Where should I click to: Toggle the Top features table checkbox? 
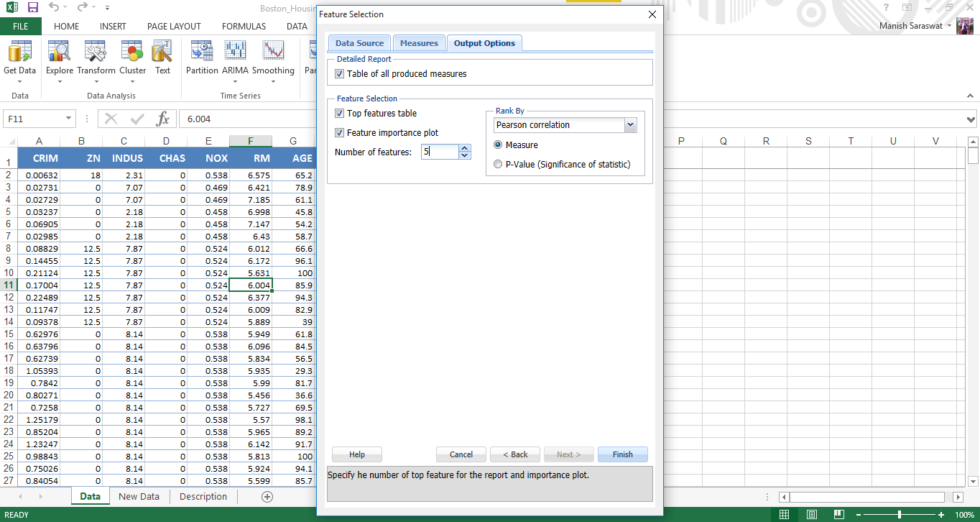[340, 114]
